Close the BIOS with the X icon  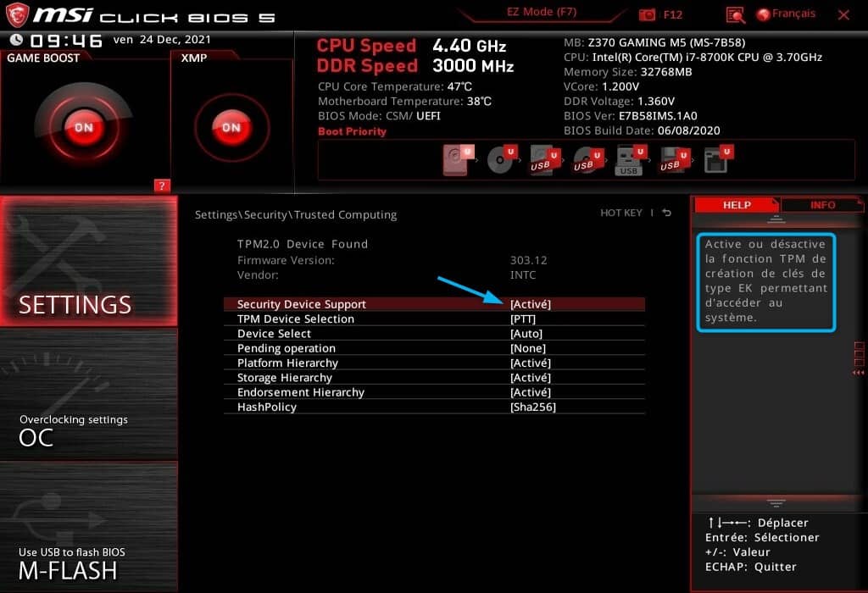click(843, 15)
